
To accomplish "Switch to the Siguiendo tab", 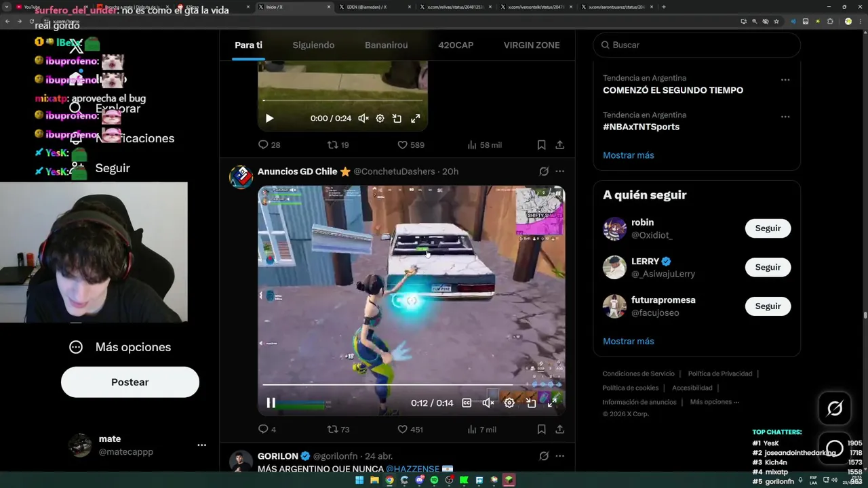I will tap(313, 45).
